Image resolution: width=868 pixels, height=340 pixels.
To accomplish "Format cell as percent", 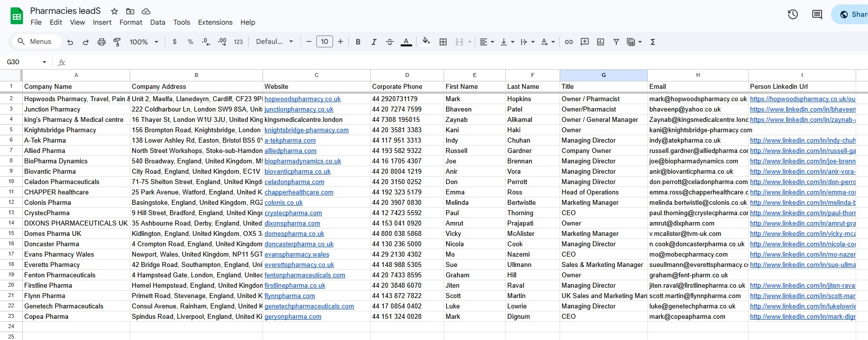I will [190, 42].
